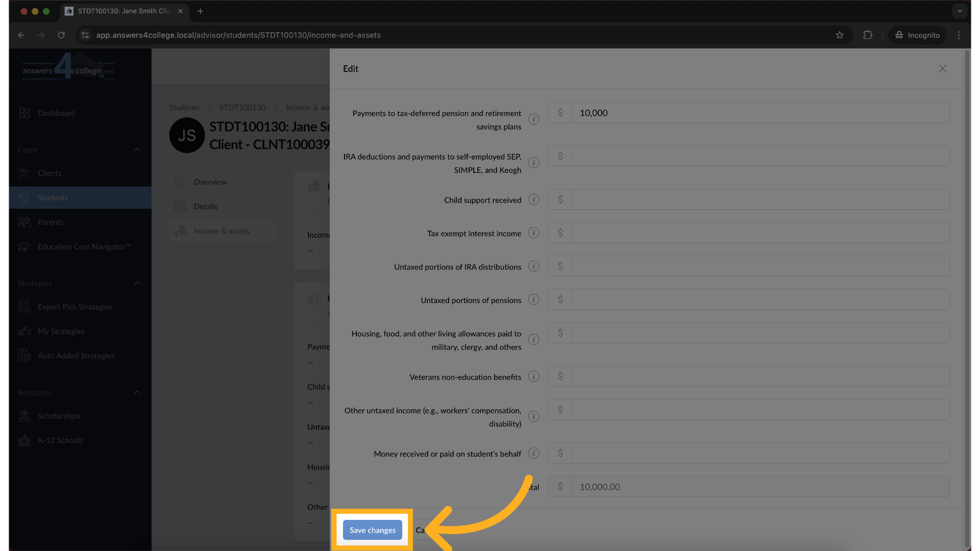The height and width of the screenshot is (551, 980).
Task: Go to Expert Pick Strategies
Action: (x=75, y=307)
